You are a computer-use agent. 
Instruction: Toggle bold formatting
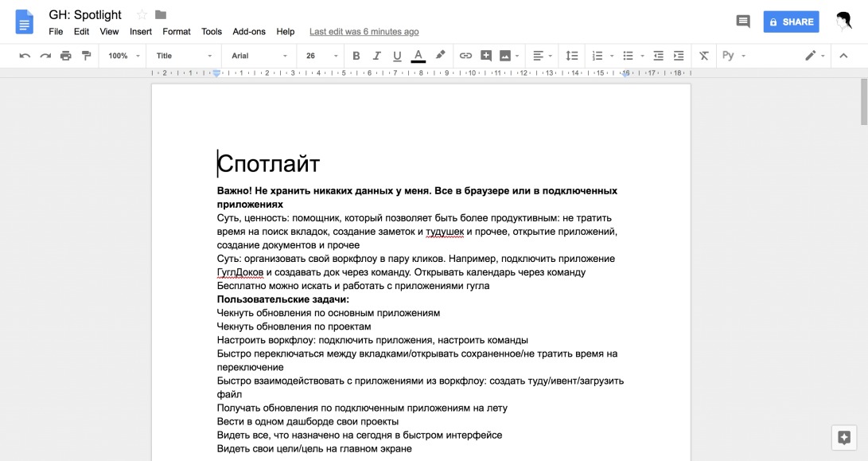click(356, 56)
